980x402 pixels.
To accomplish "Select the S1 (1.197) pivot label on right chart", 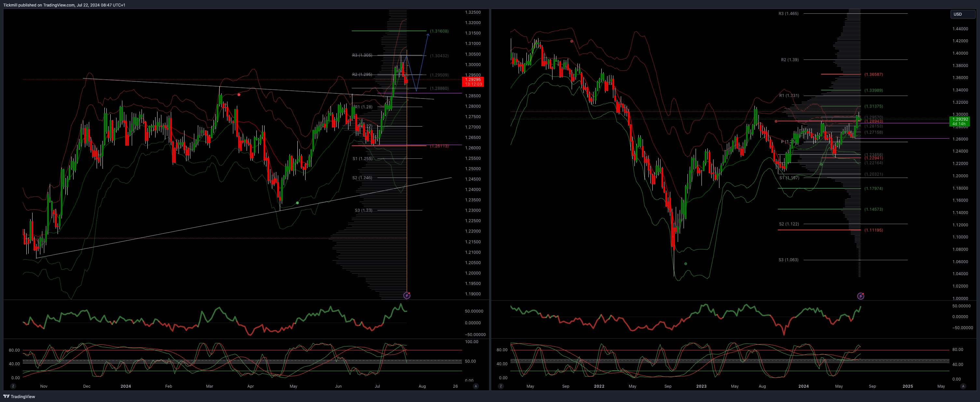I will pos(789,178).
